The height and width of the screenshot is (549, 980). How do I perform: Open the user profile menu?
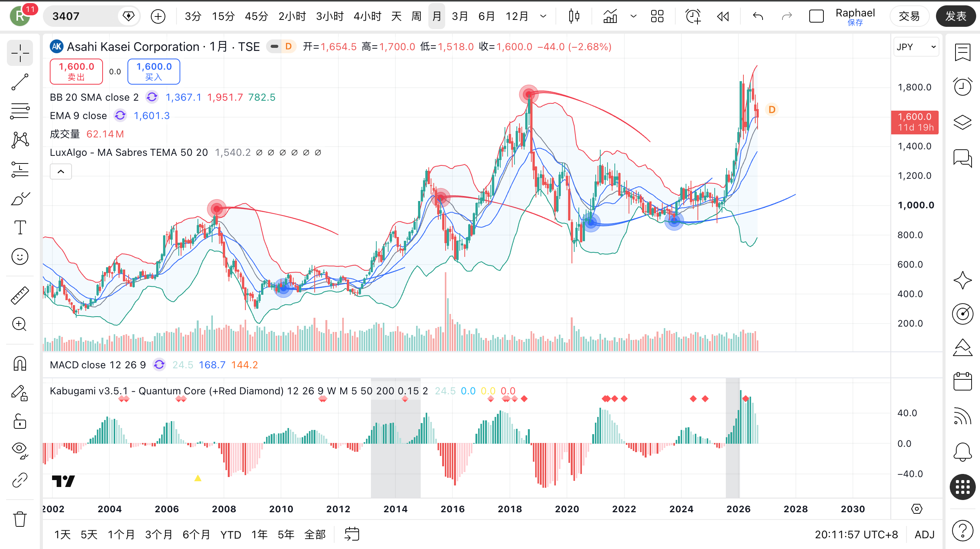click(x=20, y=16)
